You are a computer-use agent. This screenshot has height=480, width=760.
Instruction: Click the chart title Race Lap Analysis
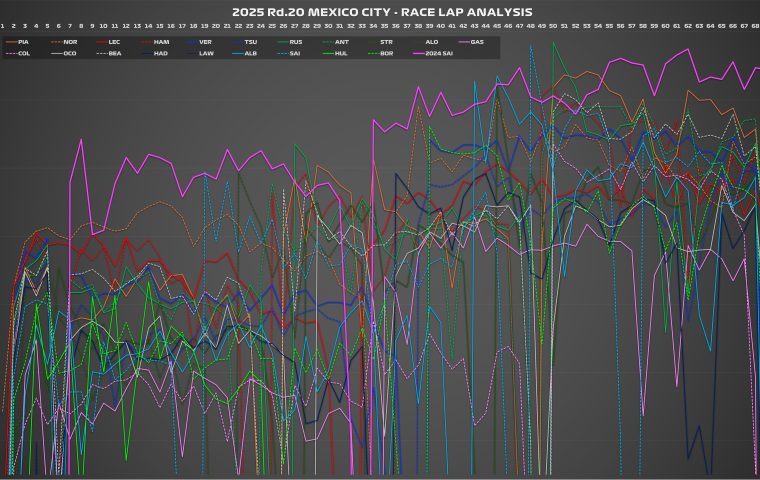point(380,10)
